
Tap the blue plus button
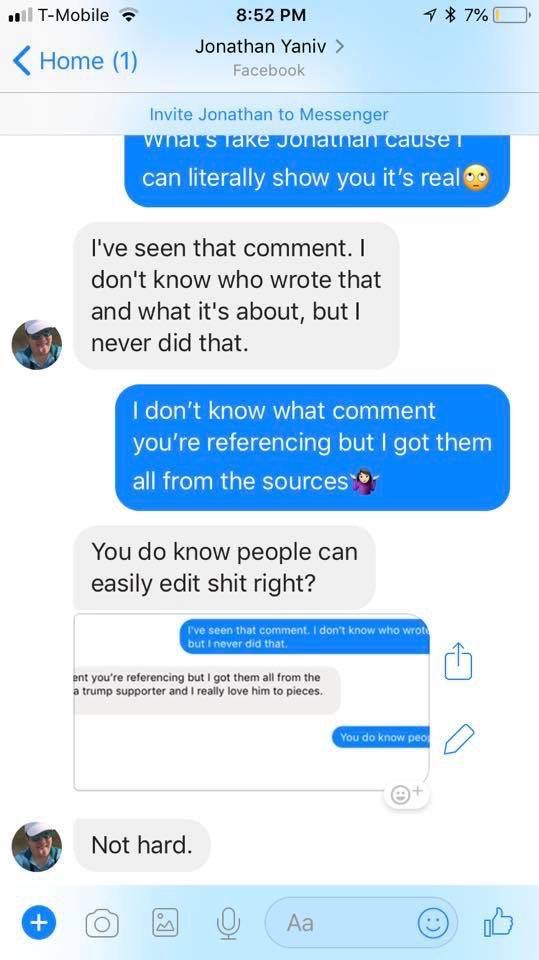click(39, 922)
